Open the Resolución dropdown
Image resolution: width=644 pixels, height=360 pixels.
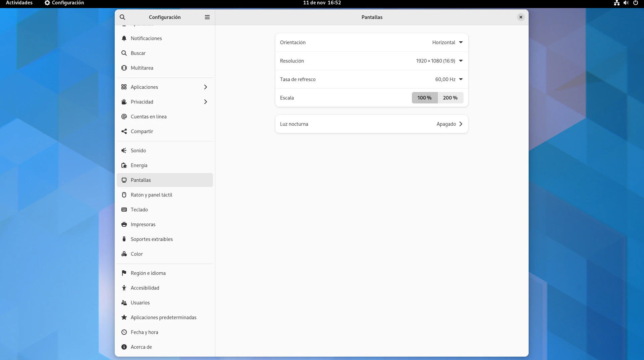[x=439, y=61]
